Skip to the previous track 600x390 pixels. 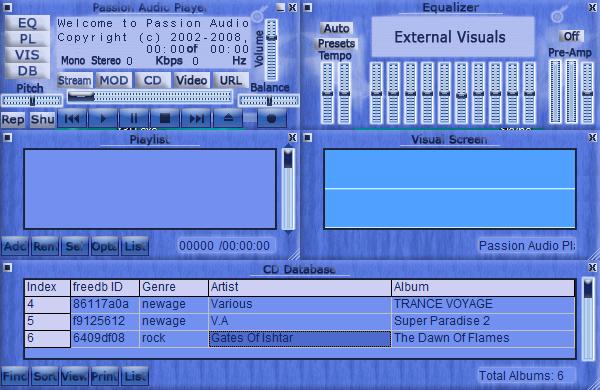[x=72, y=119]
